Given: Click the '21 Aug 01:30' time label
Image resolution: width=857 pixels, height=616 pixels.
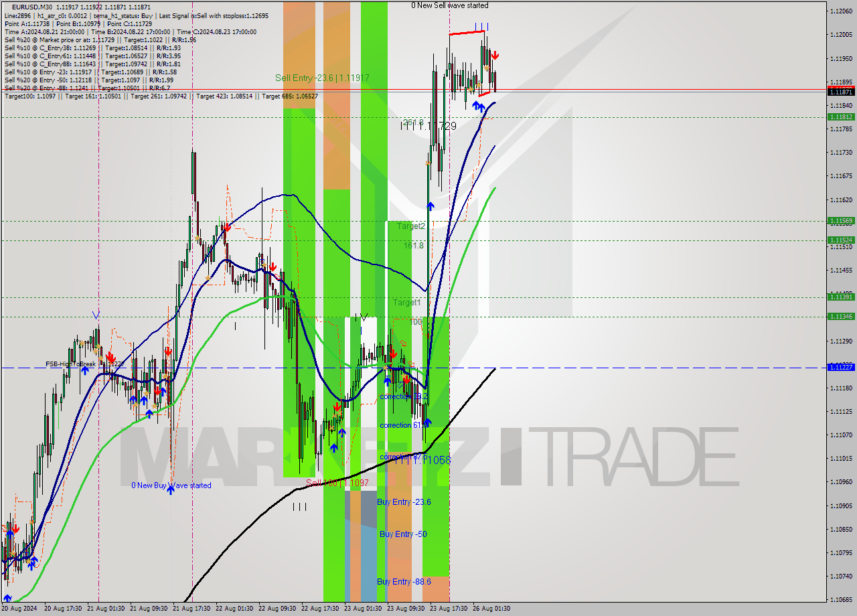Looking at the screenshot, I should [104, 609].
